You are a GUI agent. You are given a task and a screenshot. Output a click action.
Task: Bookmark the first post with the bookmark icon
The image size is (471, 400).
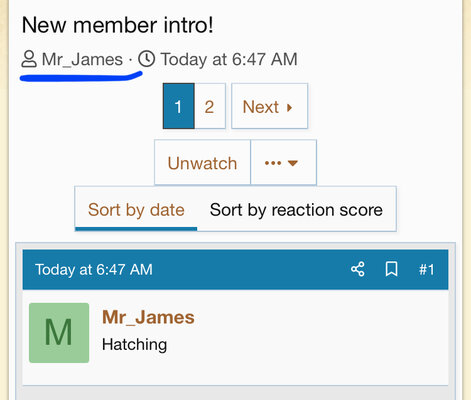[391, 269]
